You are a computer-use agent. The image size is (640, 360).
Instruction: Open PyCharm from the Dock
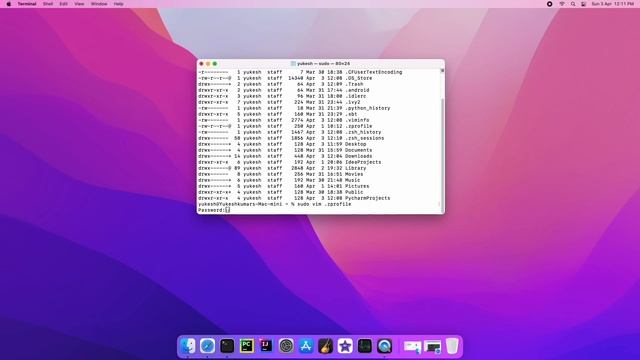coord(247,346)
